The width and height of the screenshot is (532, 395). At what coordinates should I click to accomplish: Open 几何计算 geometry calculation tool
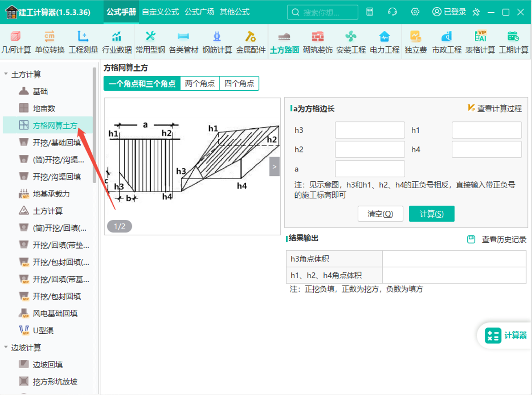(16, 42)
